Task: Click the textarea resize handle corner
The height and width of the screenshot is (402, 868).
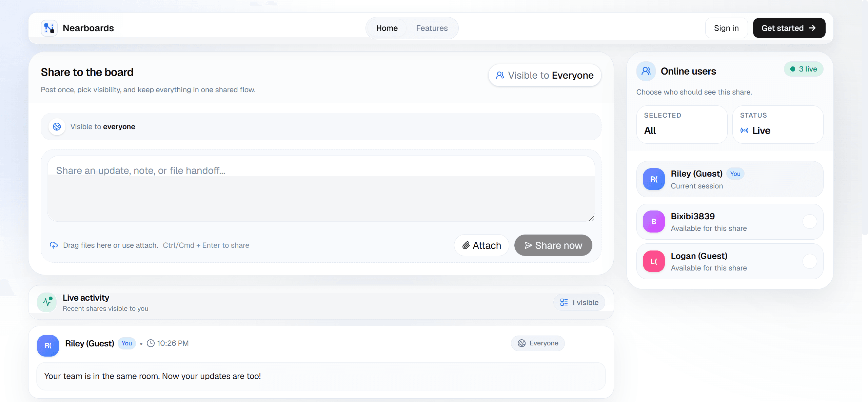Action: [x=591, y=219]
